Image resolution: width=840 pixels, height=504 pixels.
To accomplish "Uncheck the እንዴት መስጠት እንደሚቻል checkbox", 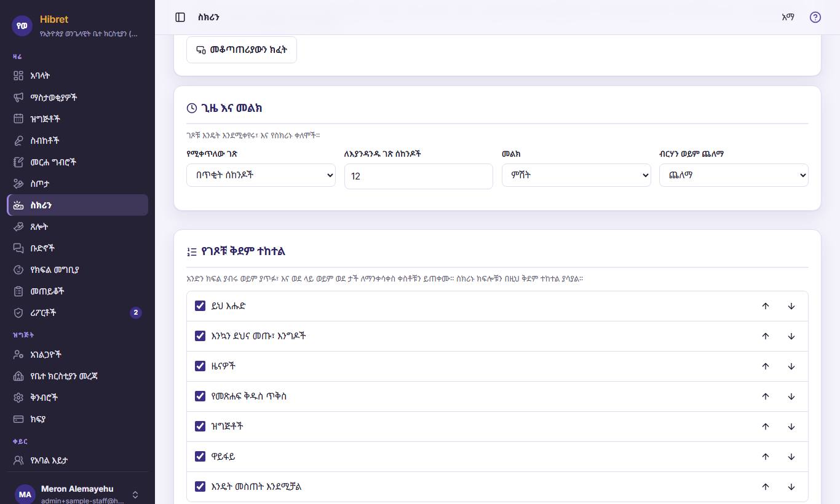I will tap(200, 486).
